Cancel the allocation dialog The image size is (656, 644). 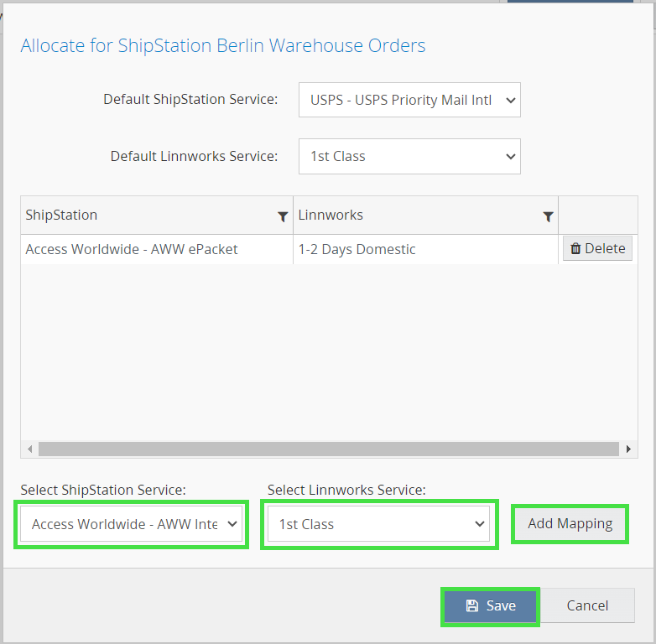(587, 605)
